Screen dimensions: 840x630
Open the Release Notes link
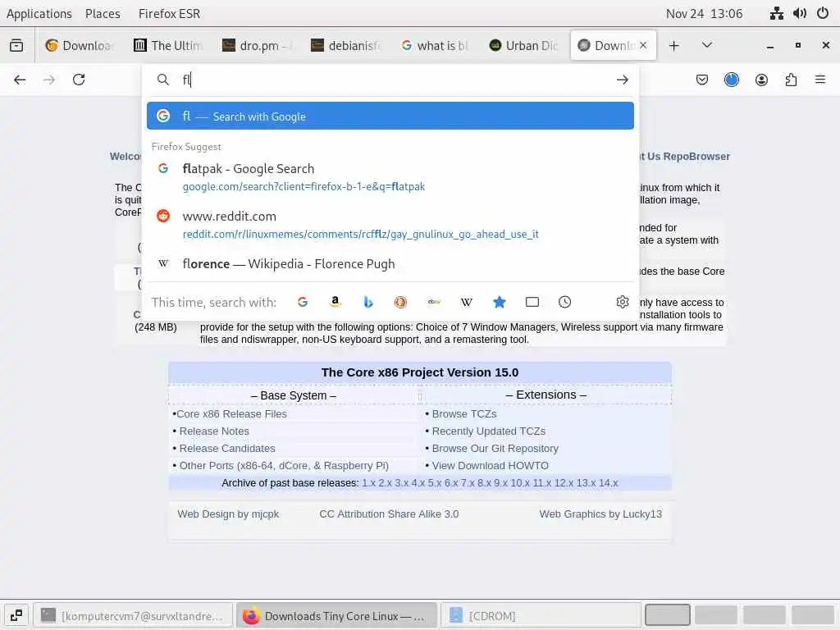(214, 431)
